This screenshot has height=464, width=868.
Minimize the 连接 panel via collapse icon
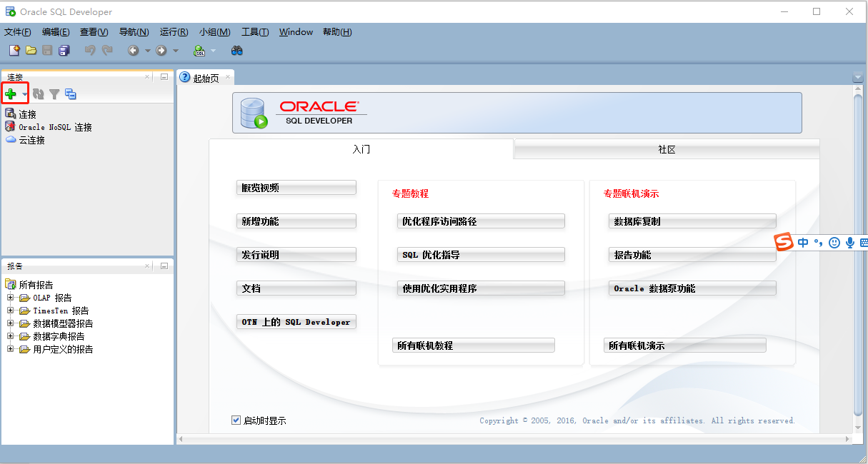point(163,76)
